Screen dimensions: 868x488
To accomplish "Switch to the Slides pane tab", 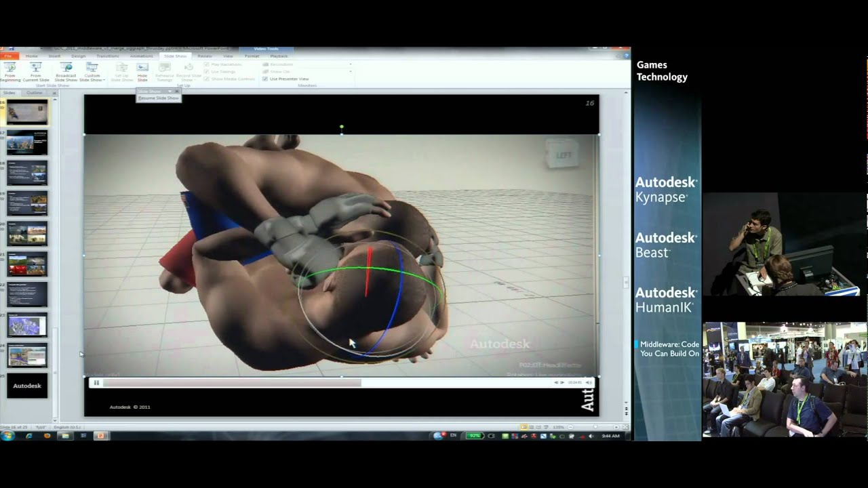I will coord(9,93).
